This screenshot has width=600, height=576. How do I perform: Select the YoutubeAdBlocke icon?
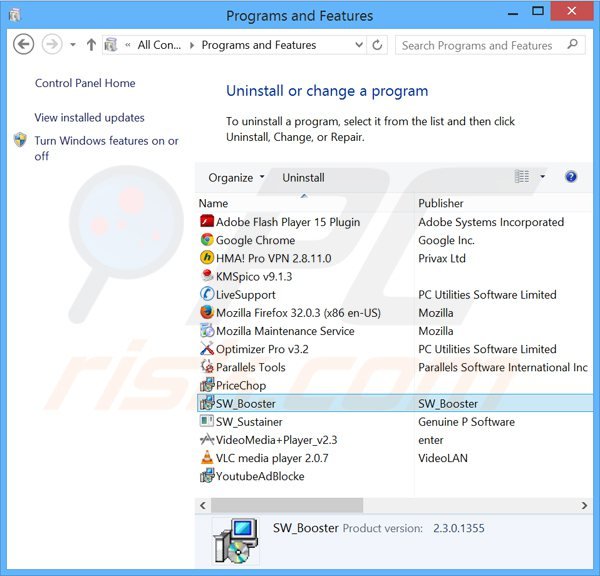[x=207, y=476]
